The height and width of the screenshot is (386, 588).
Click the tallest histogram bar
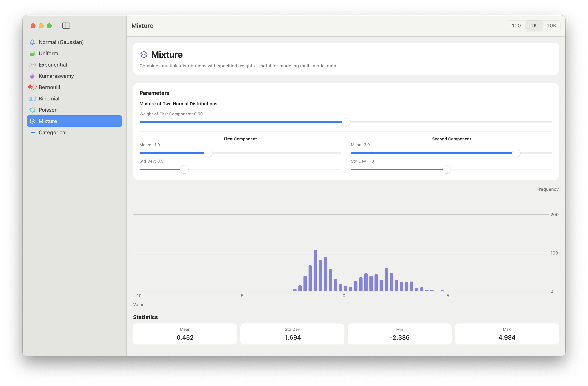[315, 271]
